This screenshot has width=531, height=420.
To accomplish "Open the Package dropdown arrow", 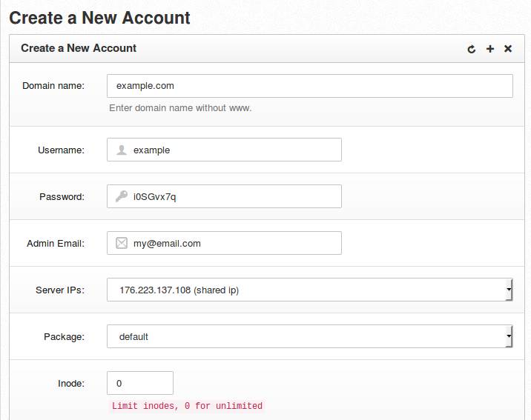I will pyautogui.click(x=509, y=336).
